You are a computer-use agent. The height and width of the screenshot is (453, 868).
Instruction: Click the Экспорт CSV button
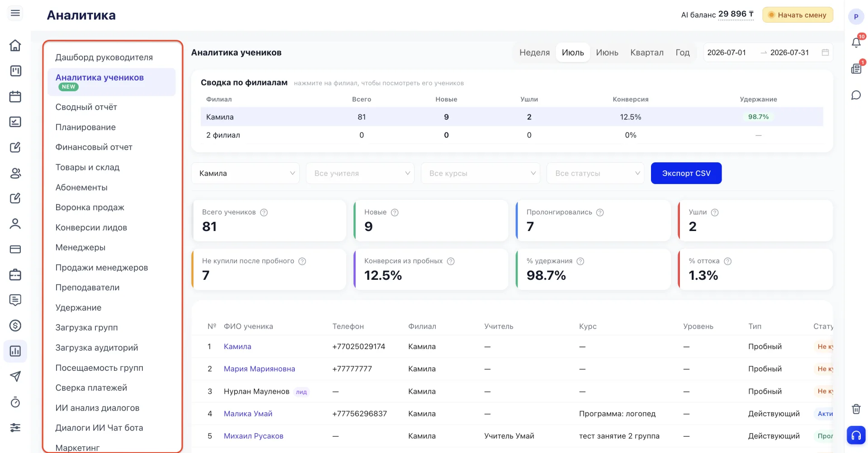tap(686, 173)
